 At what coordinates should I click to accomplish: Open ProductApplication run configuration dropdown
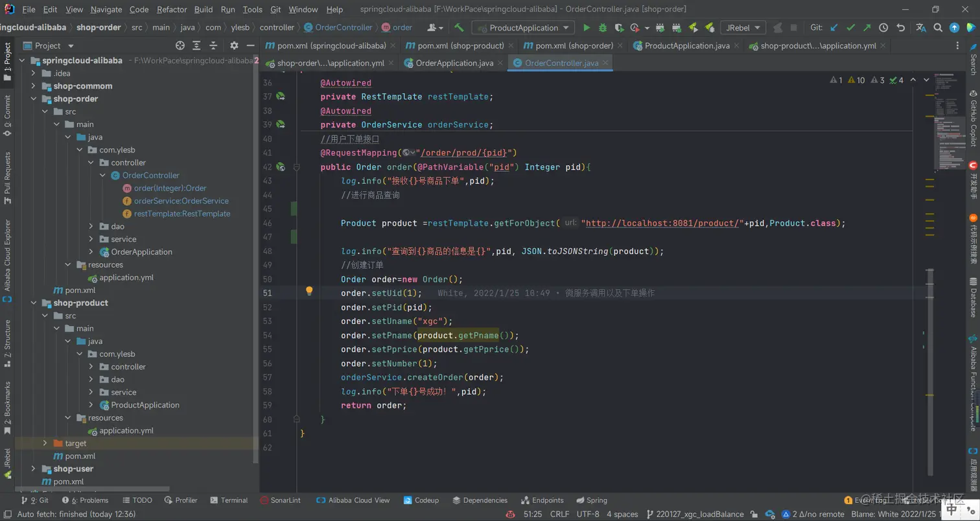pos(522,28)
